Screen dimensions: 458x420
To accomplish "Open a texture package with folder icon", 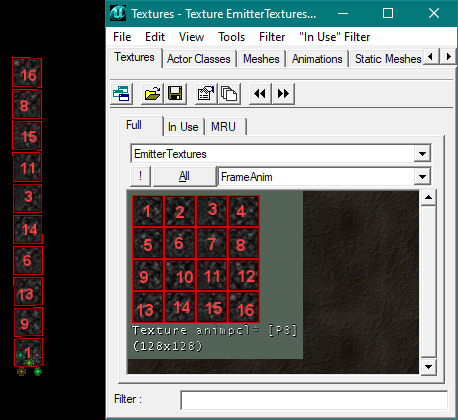I will pyautogui.click(x=152, y=94).
